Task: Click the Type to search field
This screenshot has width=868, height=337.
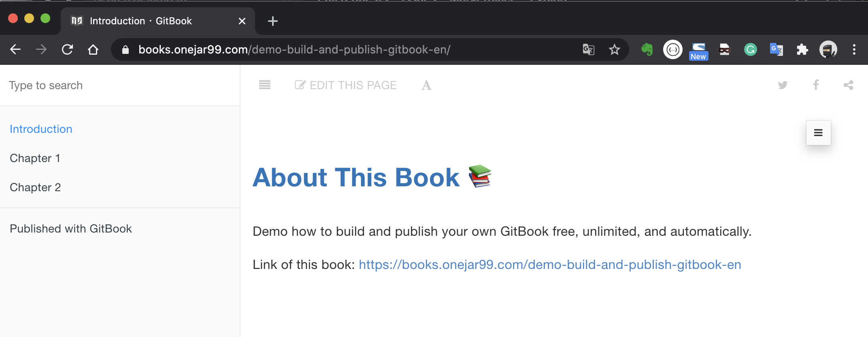Action: coord(120,85)
